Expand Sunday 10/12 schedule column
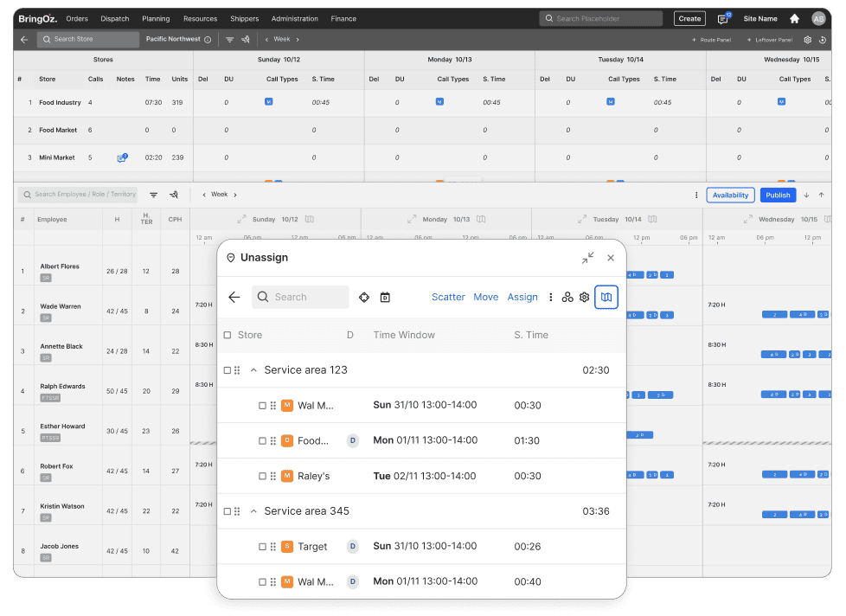The width and height of the screenshot is (846, 616). [x=241, y=219]
